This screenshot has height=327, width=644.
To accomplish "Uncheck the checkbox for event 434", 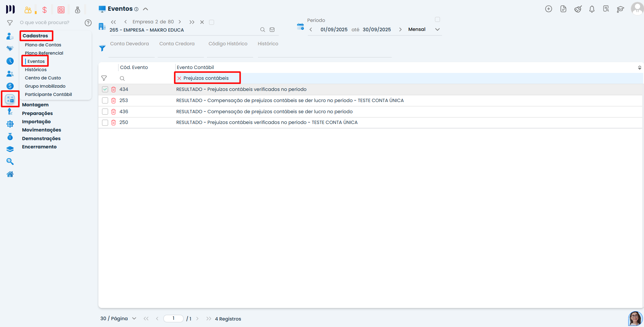I will pyautogui.click(x=105, y=89).
